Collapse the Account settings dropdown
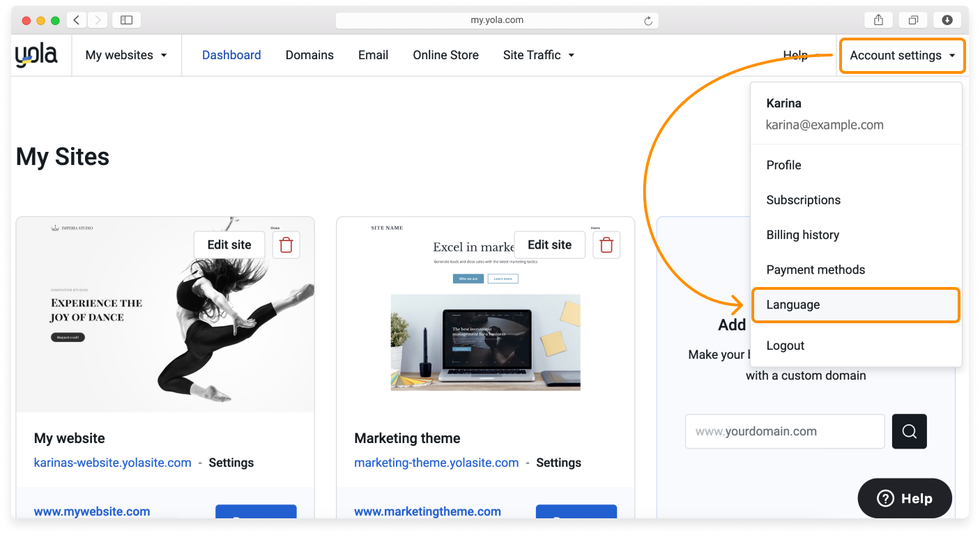The width and height of the screenshot is (980, 535). 902,55
